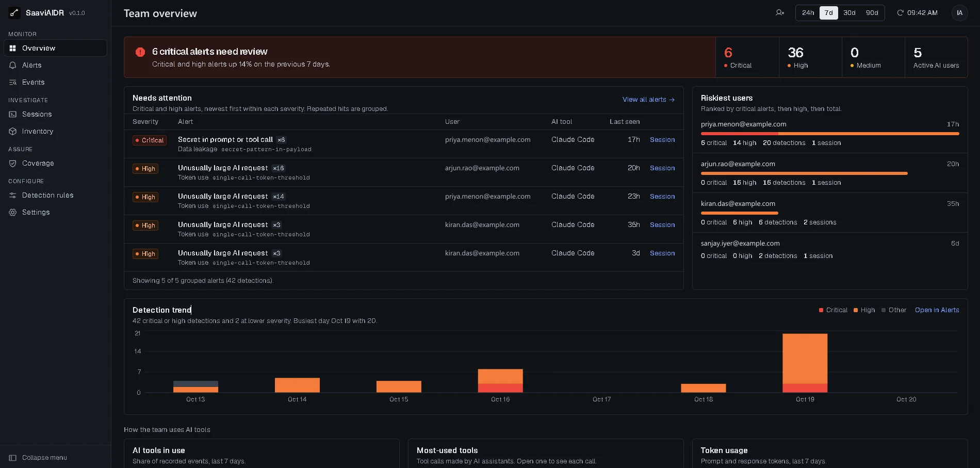Click the red critical alert warning icon
980x468 pixels.
click(x=140, y=52)
